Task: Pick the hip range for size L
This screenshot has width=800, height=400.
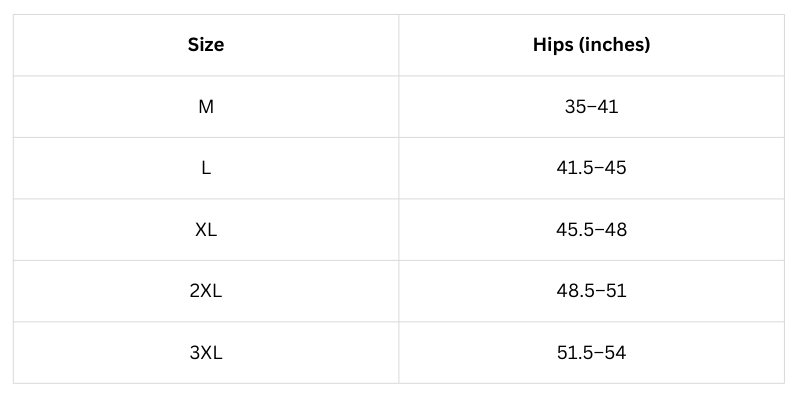Action: click(591, 168)
